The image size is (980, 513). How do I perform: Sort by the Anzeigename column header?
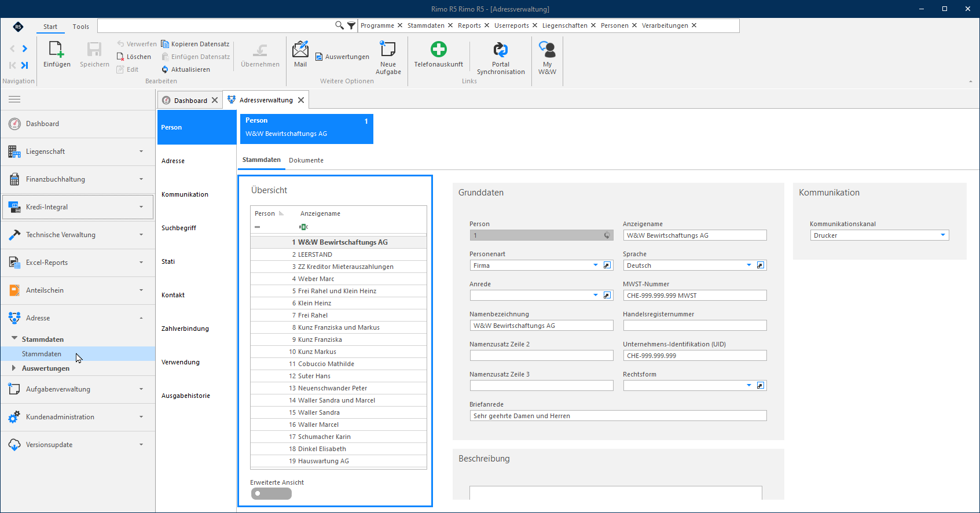[x=320, y=213]
